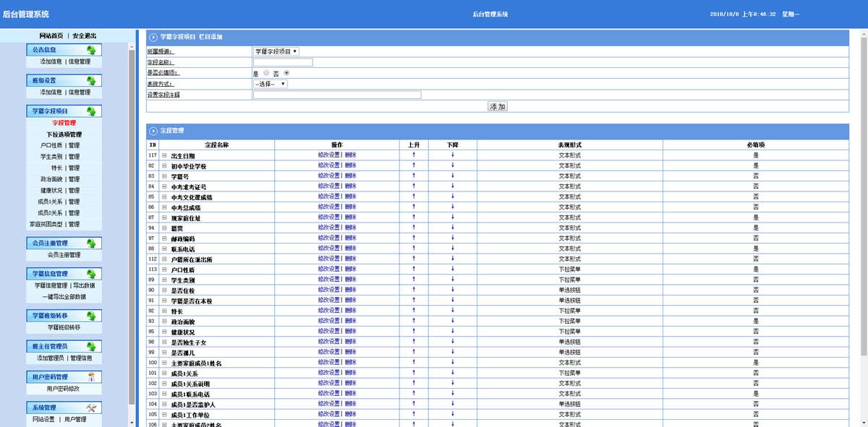Screen dimensions: 868x427
Task: Select the 是 radio button for 是否必填项
Action: (266, 73)
